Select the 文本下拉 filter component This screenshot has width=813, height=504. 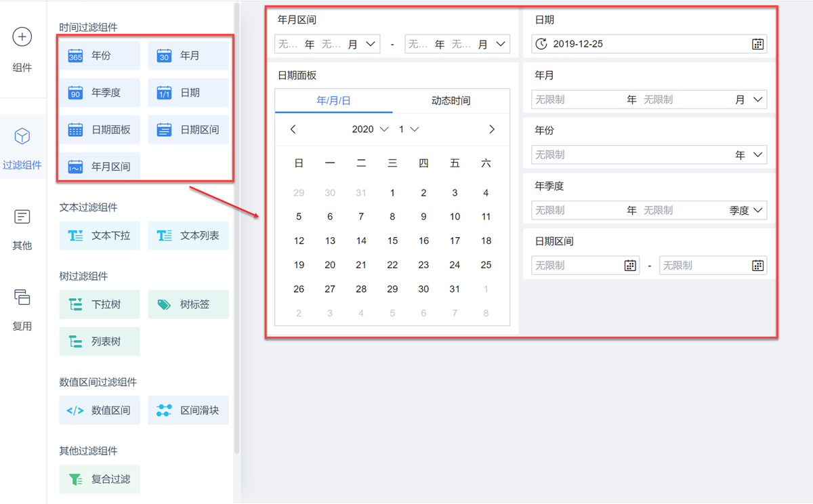(100, 236)
